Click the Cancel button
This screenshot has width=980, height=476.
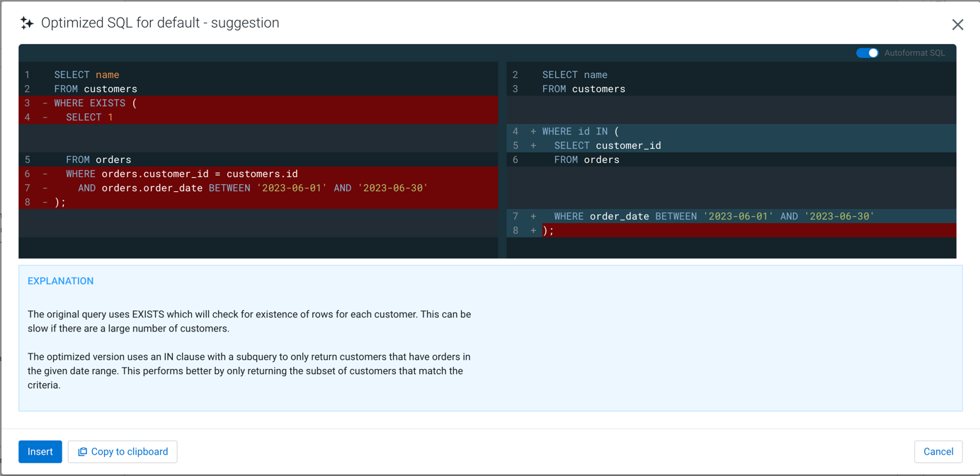[x=938, y=451]
